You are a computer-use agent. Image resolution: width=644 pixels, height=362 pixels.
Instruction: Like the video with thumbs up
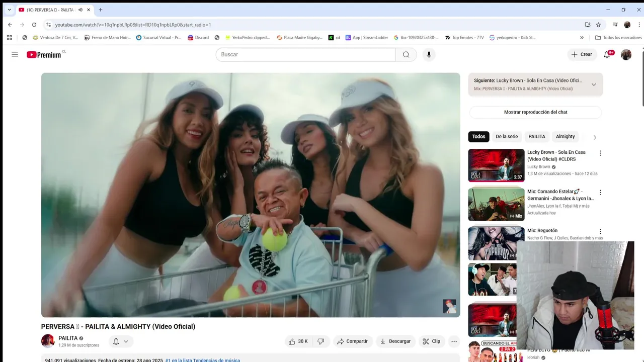point(298,341)
